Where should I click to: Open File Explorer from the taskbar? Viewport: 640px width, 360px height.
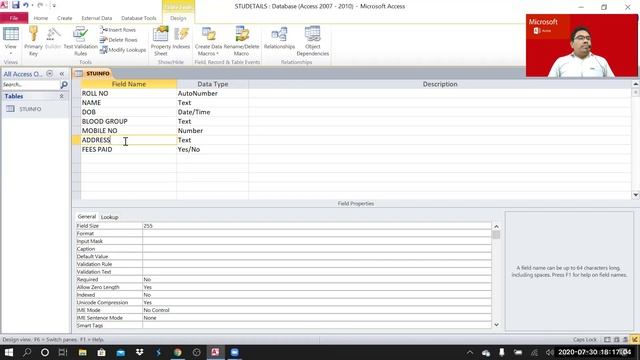coord(82,352)
